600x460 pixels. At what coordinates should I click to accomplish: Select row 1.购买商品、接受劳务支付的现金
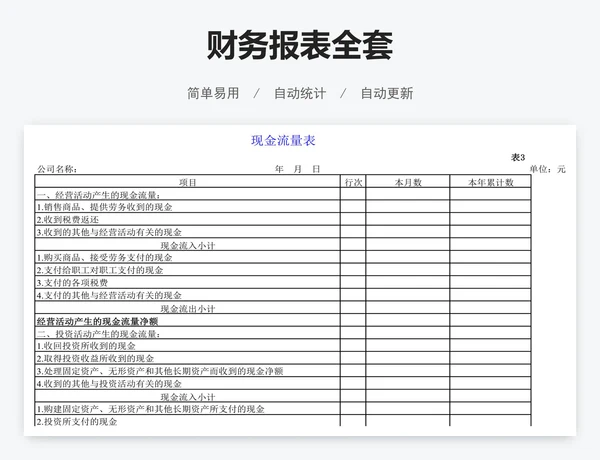coord(283,258)
